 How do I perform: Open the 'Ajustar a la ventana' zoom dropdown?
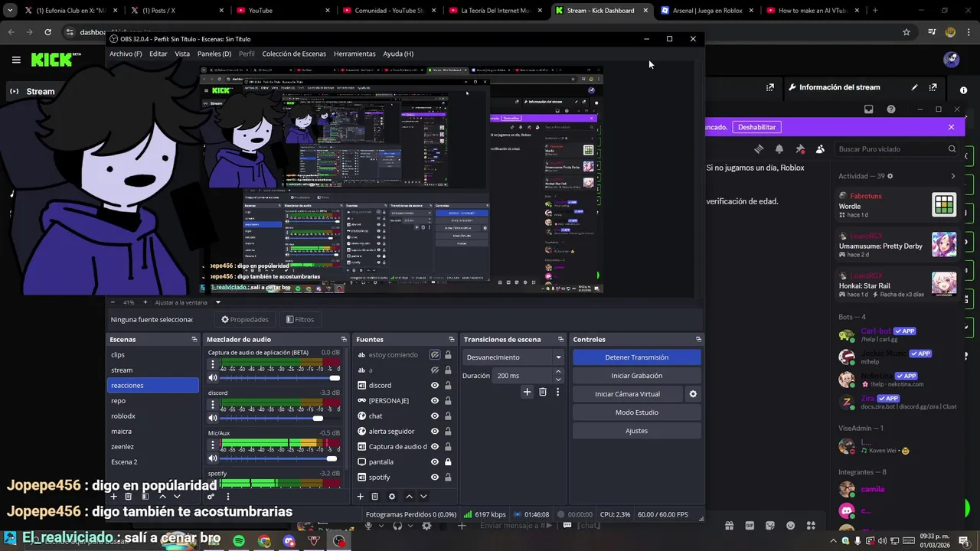217,302
